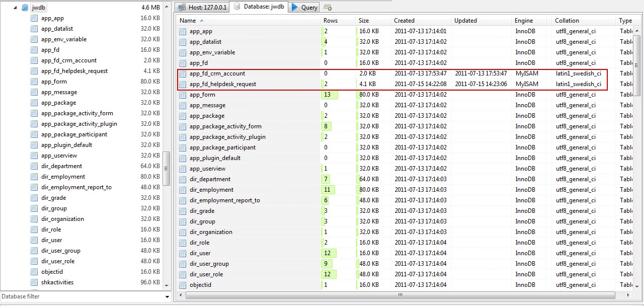Select dir_organization in the tree
Image resolution: width=644 pixels, height=306 pixels.
coord(62,219)
